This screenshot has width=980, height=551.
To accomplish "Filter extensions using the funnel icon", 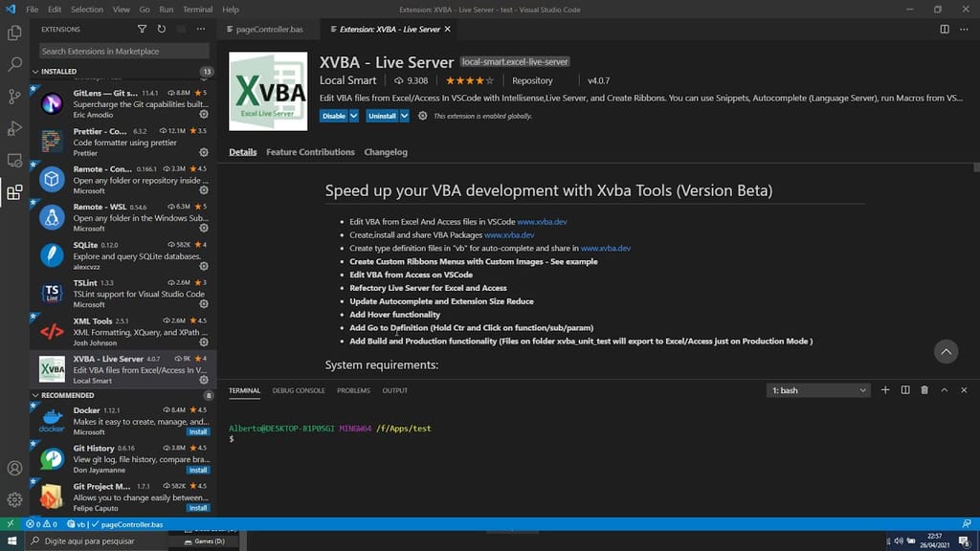I will [142, 29].
